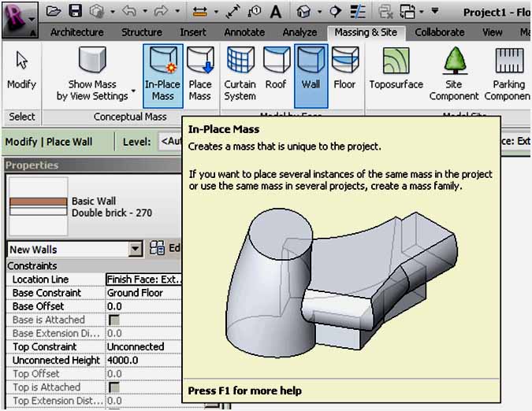The height and width of the screenshot is (411, 532).
Task: Click the Base Extension Distance value
Action: (x=144, y=333)
